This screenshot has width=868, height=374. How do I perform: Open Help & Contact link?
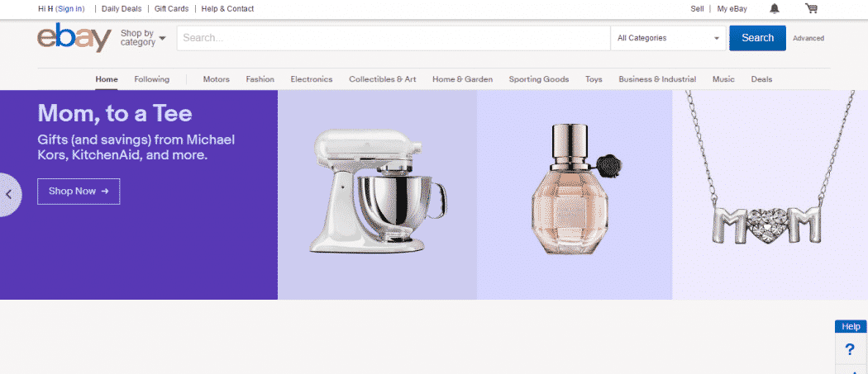227,9
